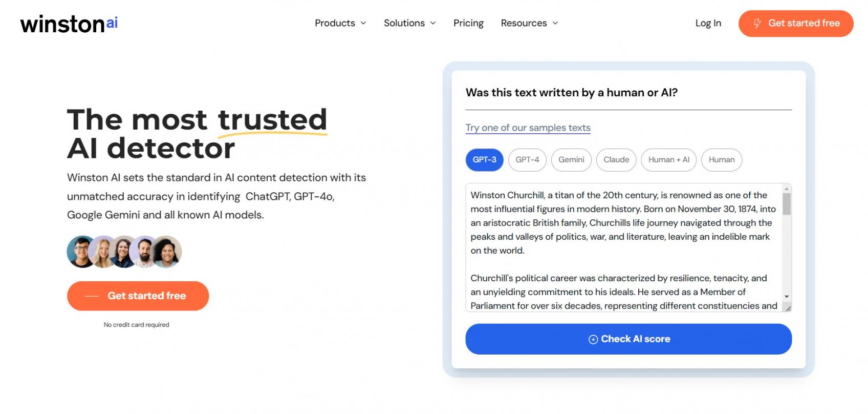Click the blue Check AI score button
The image size is (868, 414).
[x=628, y=339]
